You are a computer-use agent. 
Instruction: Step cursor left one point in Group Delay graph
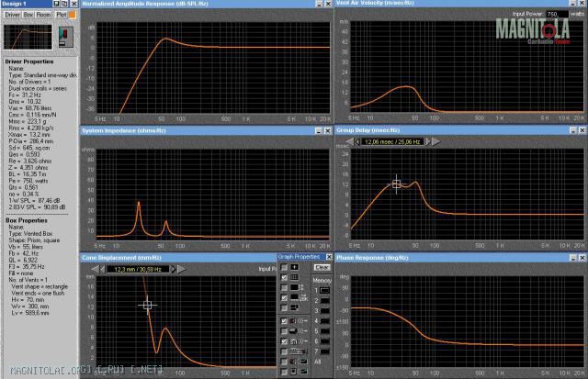click(357, 141)
